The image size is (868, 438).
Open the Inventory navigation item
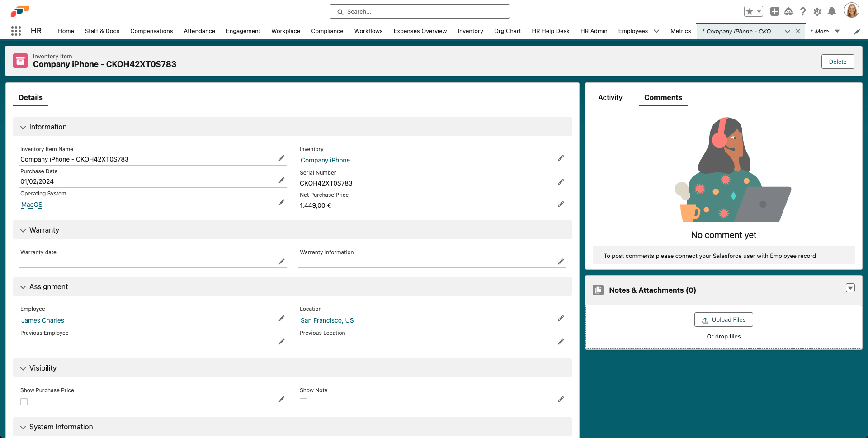click(470, 31)
